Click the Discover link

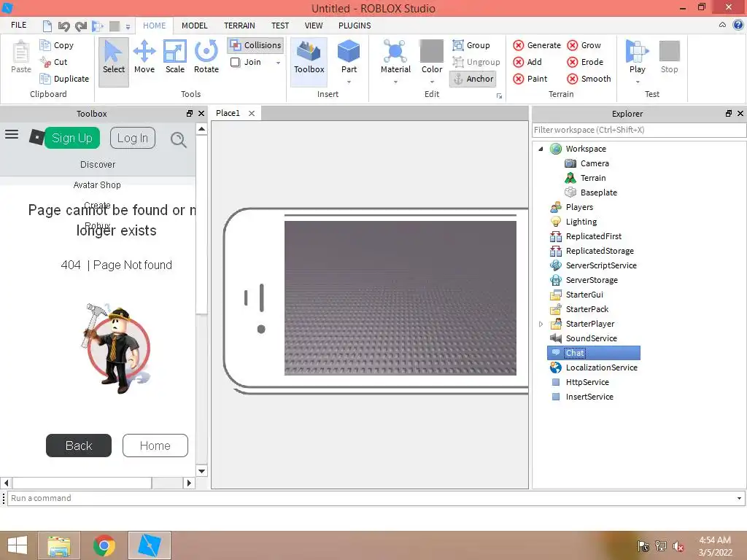[98, 164]
